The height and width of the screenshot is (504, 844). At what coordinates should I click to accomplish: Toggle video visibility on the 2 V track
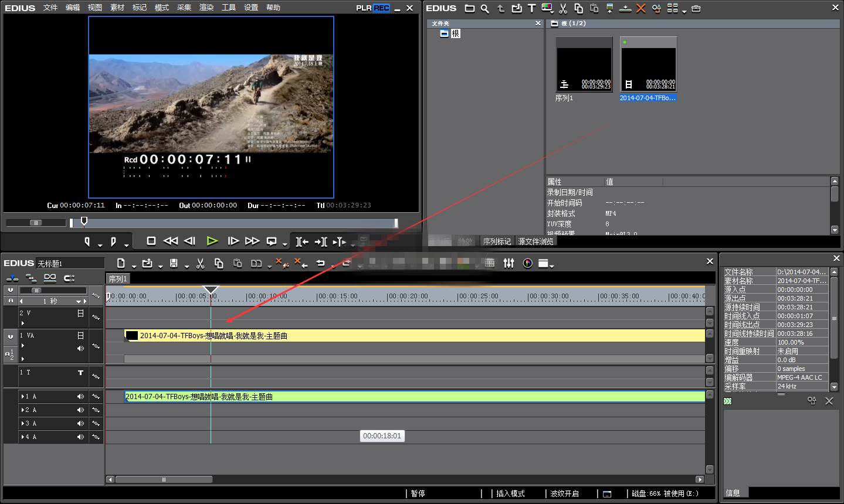80,314
